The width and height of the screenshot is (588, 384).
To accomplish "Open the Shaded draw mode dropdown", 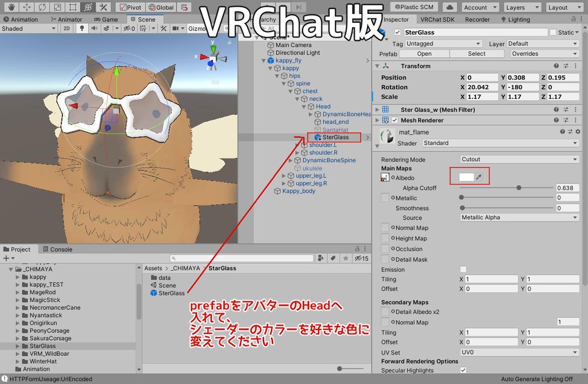I will [29, 29].
